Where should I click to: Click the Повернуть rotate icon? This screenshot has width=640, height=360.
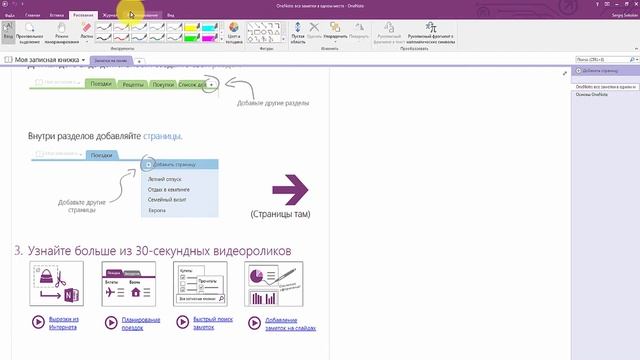point(359,28)
